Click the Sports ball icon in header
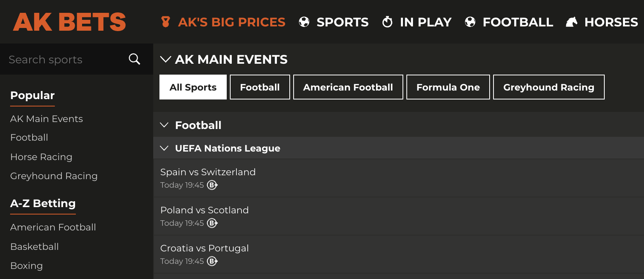Image resolution: width=644 pixels, height=279 pixels. tap(304, 22)
